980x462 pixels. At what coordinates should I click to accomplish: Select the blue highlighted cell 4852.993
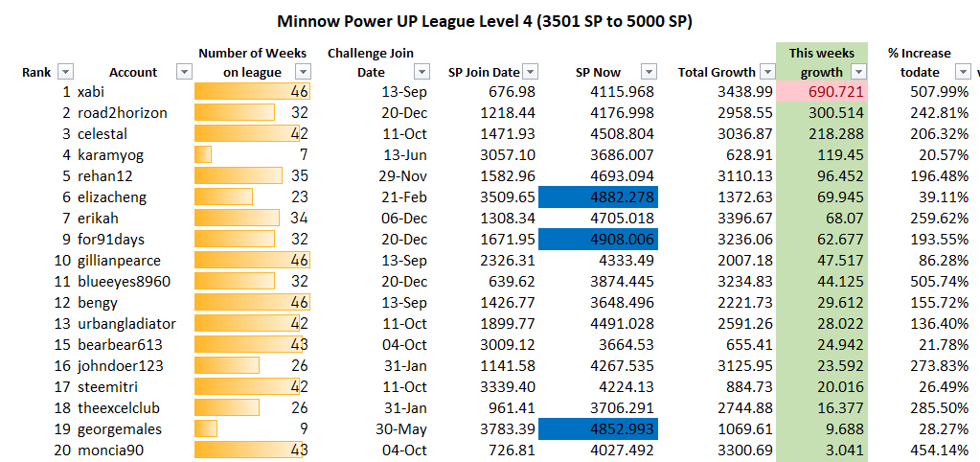pos(598,429)
